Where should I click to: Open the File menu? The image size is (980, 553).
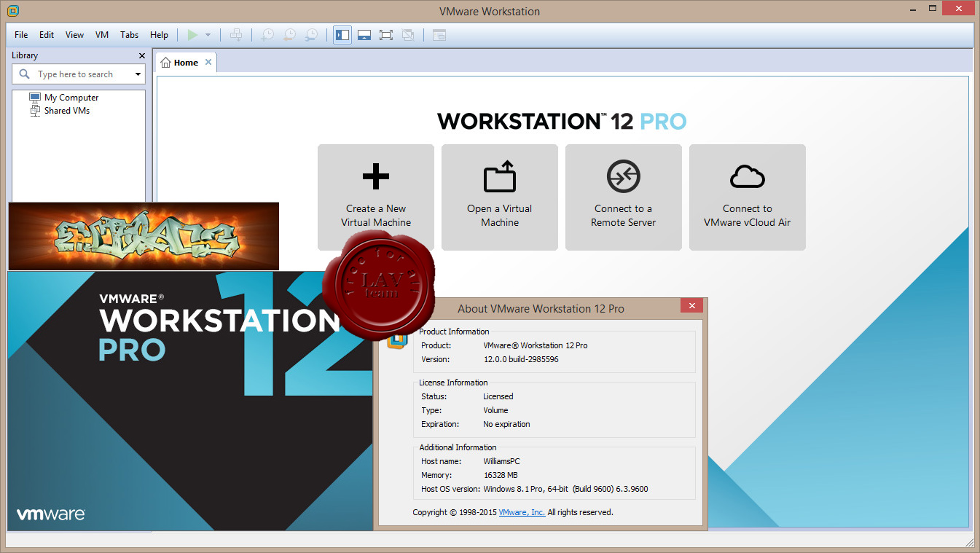point(21,35)
